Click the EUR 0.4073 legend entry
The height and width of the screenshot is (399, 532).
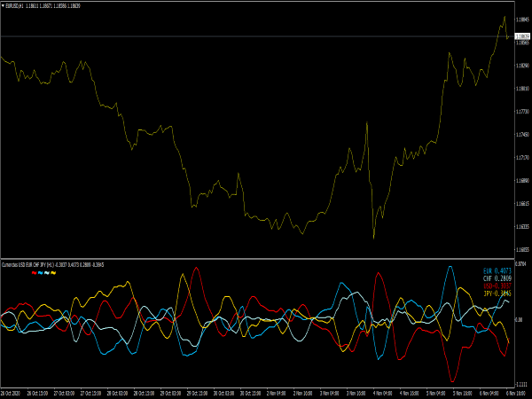(x=497, y=271)
